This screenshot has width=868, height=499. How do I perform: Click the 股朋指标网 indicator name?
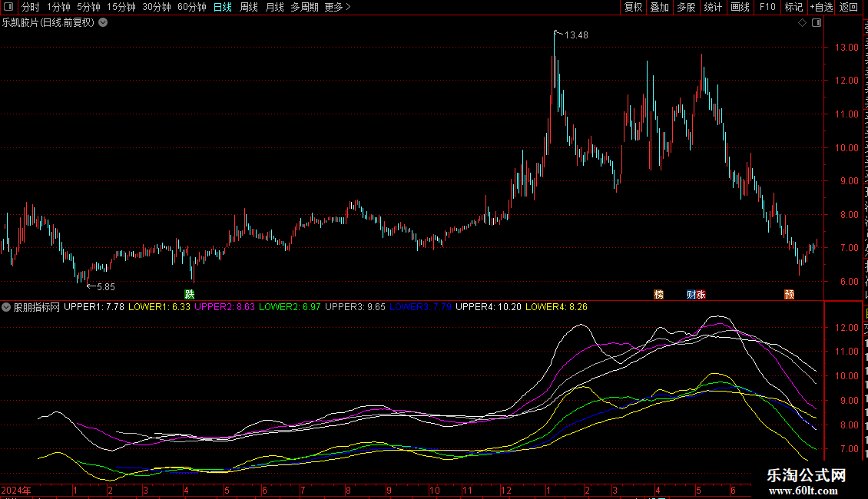click(x=37, y=307)
